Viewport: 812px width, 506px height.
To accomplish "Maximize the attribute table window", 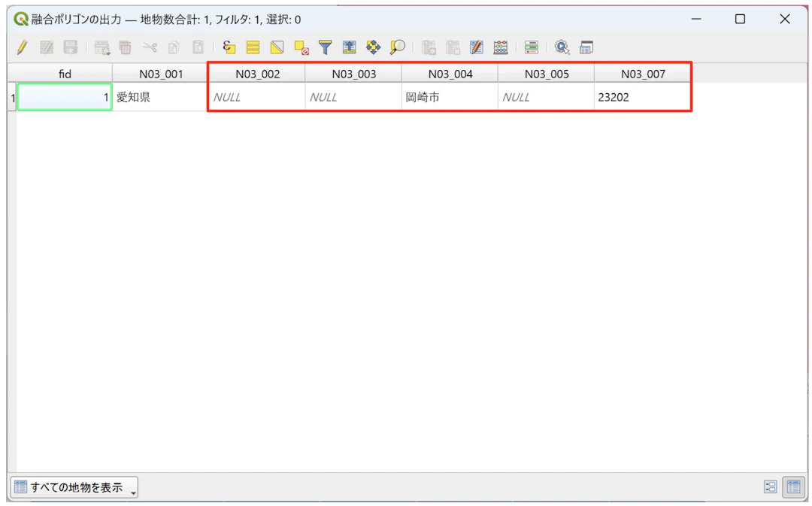I will (740, 19).
